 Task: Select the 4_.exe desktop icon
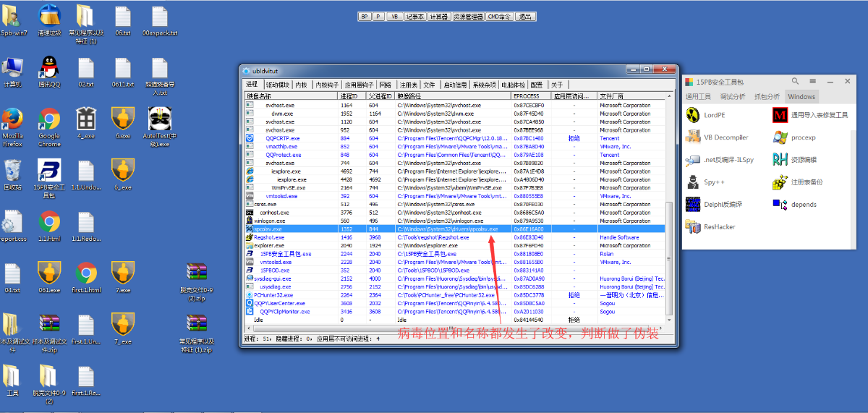coord(85,123)
